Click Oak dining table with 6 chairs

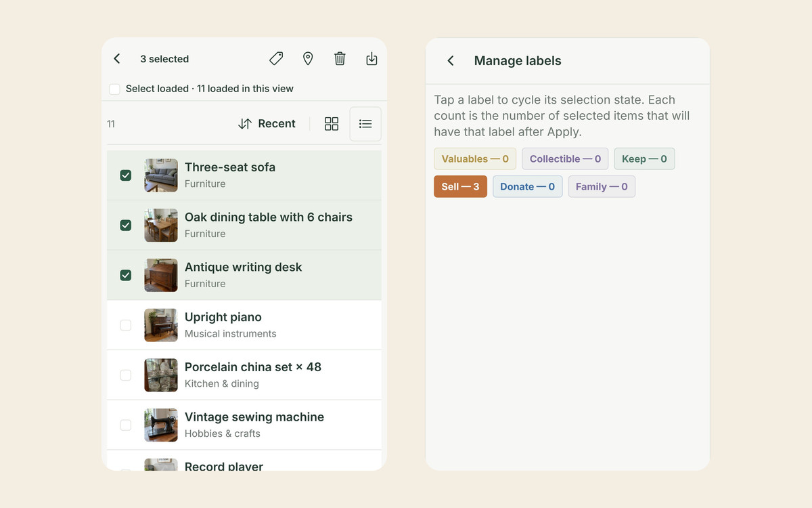tap(269, 217)
